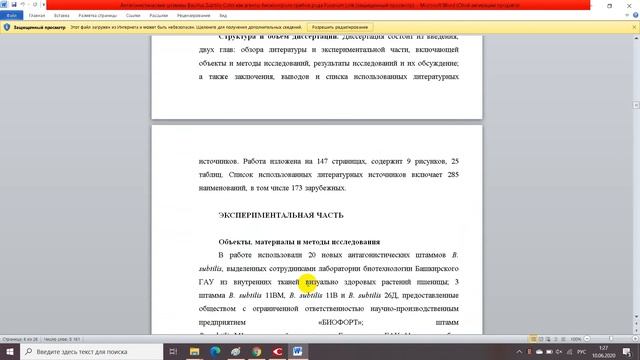Open File Explorer from the taskbar

pos(194,351)
